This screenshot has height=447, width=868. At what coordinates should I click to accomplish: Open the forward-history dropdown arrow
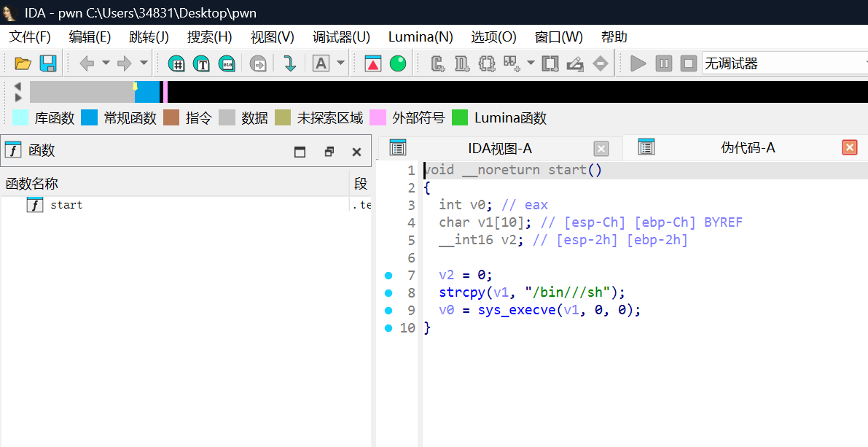click(x=144, y=63)
